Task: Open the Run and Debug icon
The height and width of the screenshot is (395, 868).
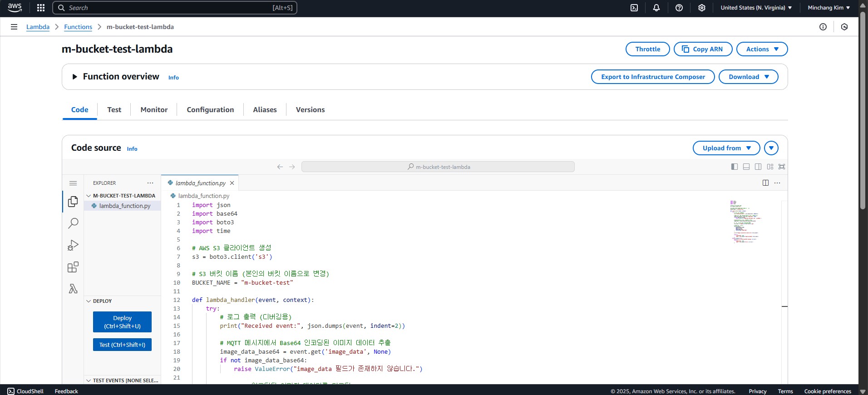Action: [73, 245]
